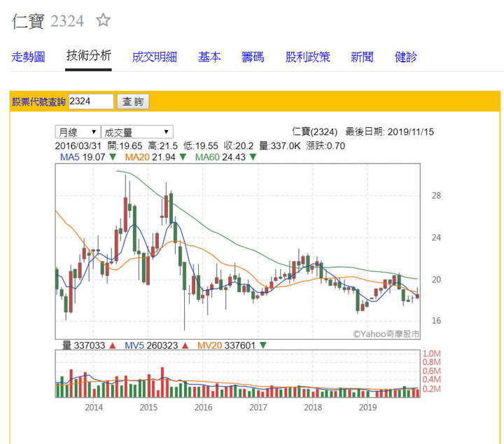The width and height of the screenshot is (504, 444).
Task: Click the 2016 label on the time axis
Action: (x=203, y=408)
